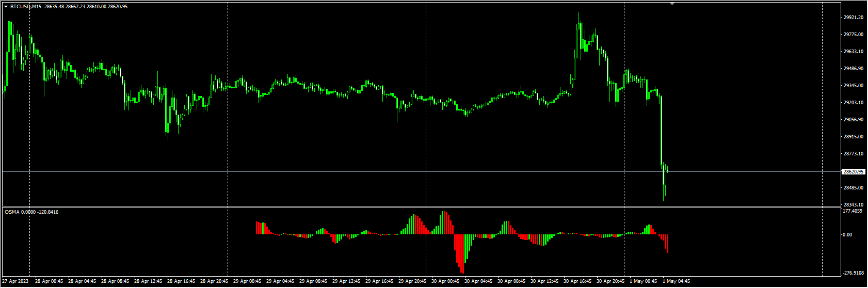This screenshot has height=288, width=868.
Task: Click the 28 Apr 12:45 time label
Action: click(x=148, y=282)
